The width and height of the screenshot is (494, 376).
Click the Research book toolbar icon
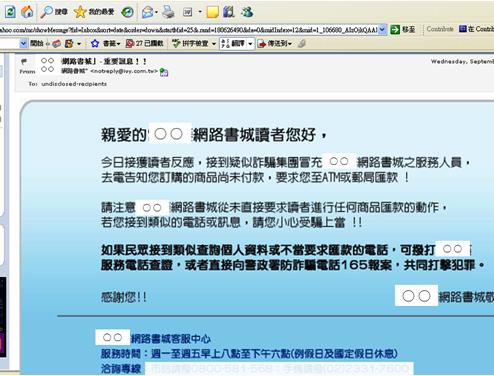tap(229, 12)
